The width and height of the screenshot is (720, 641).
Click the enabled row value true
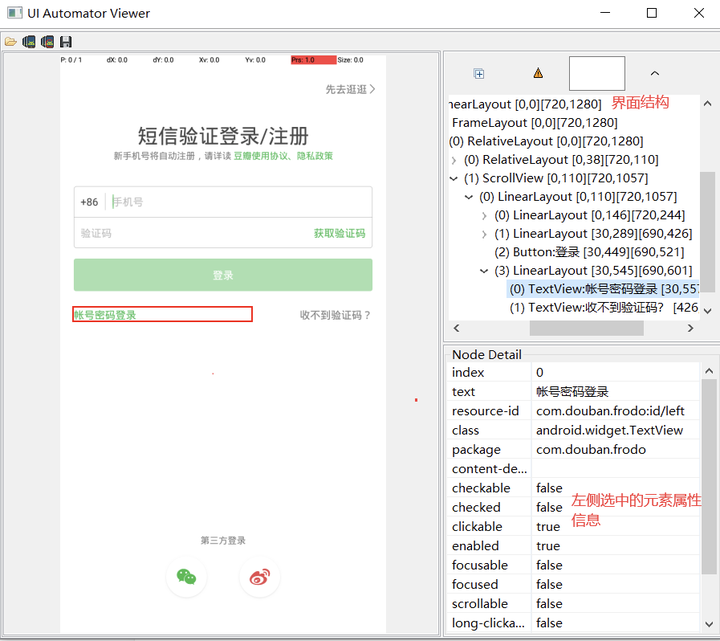548,546
